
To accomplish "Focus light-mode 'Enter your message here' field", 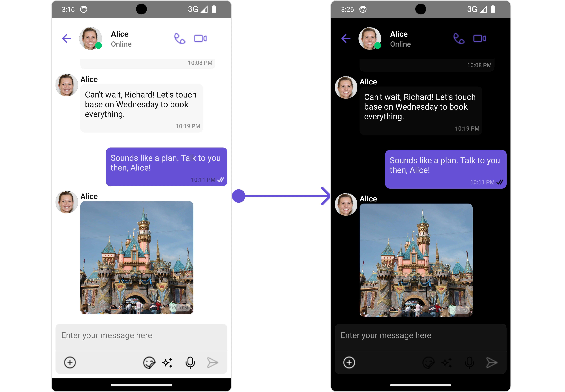I will click(141, 335).
